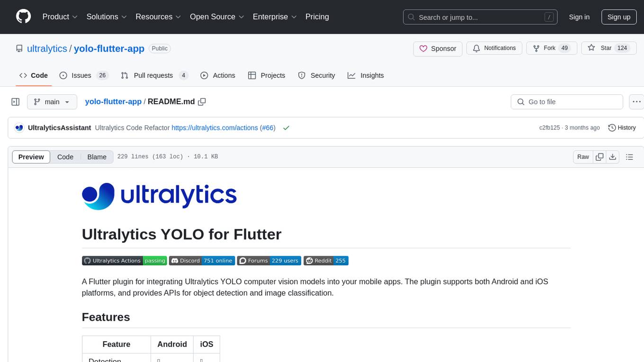
Task: Expand the Resources menu
Action: pos(158,17)
